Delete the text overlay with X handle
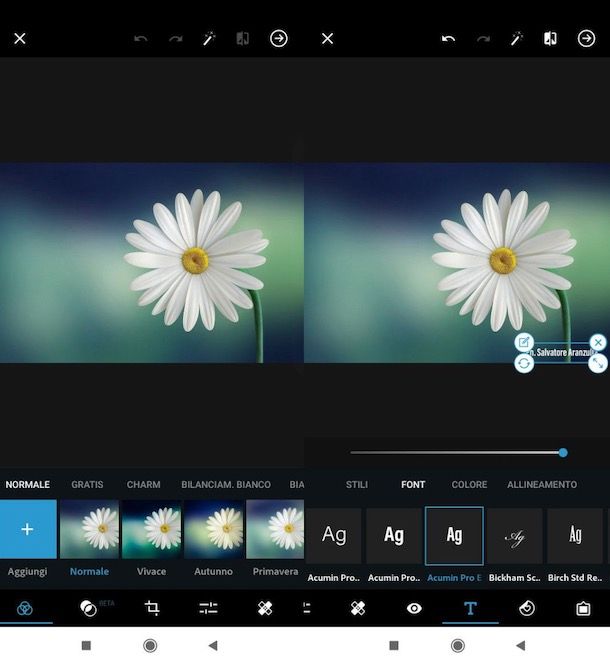The height and width of the screenshot is (663, 610). [598, 342]
